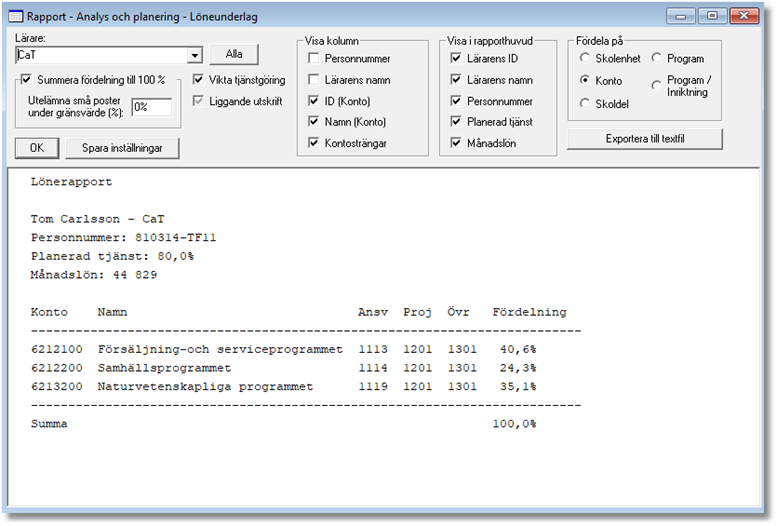
Task: Toggle Planerad tjänst in rapporthuvud
Action: 457,122
